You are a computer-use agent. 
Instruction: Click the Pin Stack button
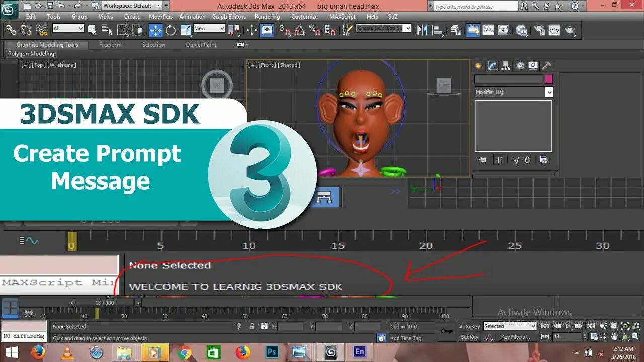[482, 160]
